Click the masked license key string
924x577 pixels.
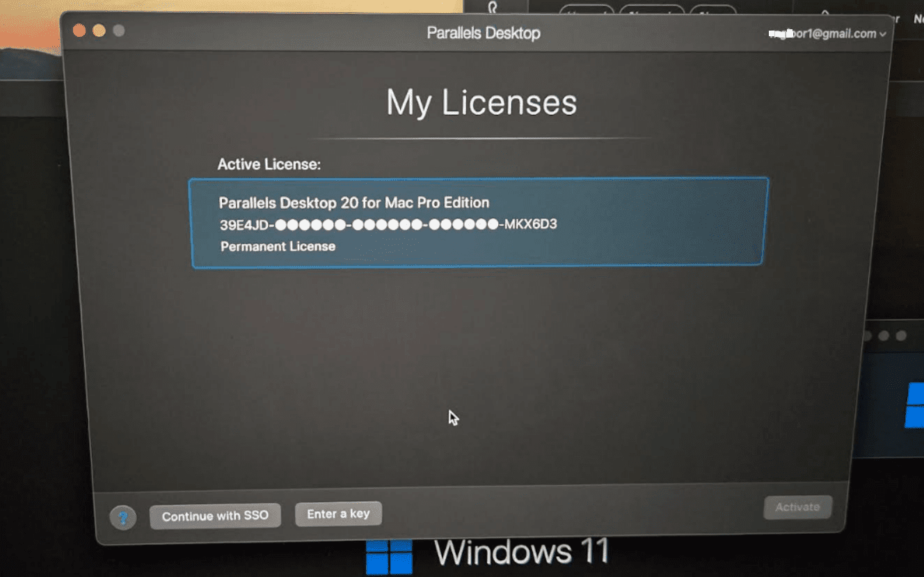click(x=388, y=225)
